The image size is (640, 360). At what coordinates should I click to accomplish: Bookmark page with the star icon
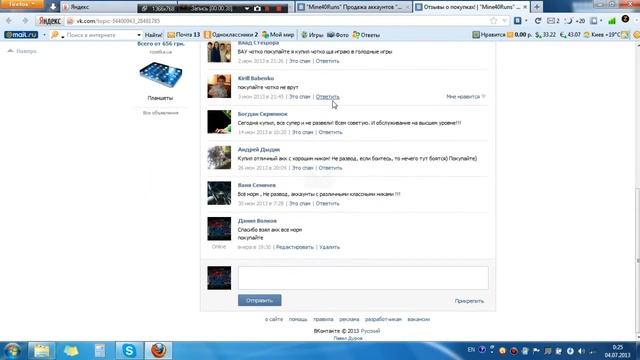[x=493, y=21]
